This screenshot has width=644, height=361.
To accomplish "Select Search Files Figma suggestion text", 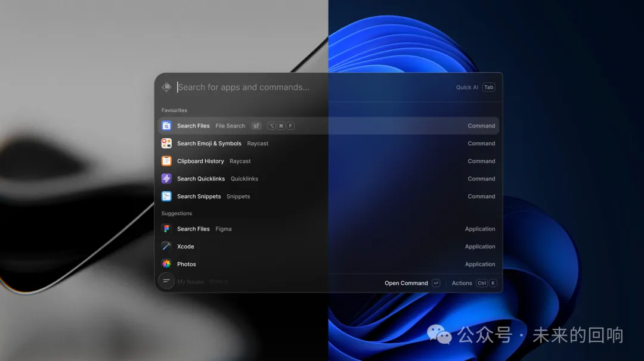I will (x=193, y=229).
